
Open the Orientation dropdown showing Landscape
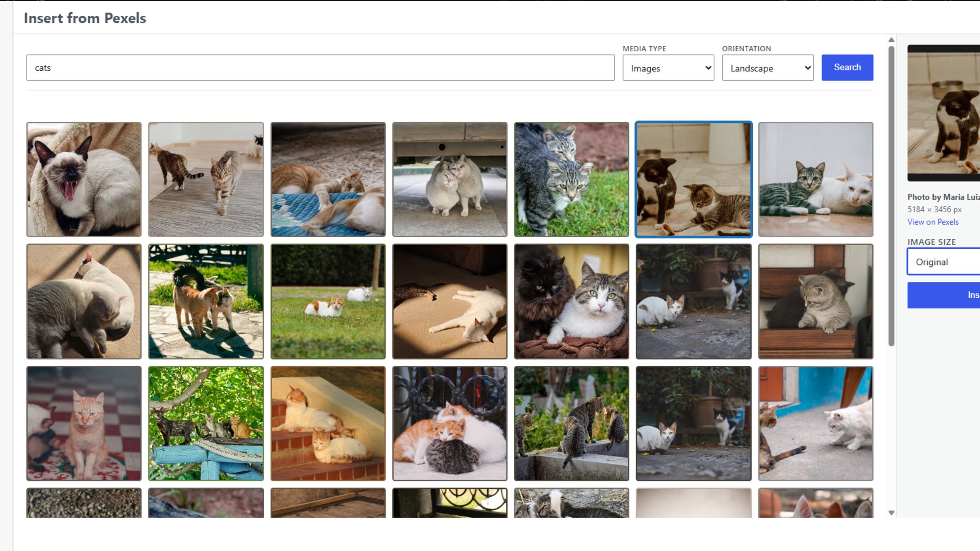pyautogui.click(x=768, y=68)
